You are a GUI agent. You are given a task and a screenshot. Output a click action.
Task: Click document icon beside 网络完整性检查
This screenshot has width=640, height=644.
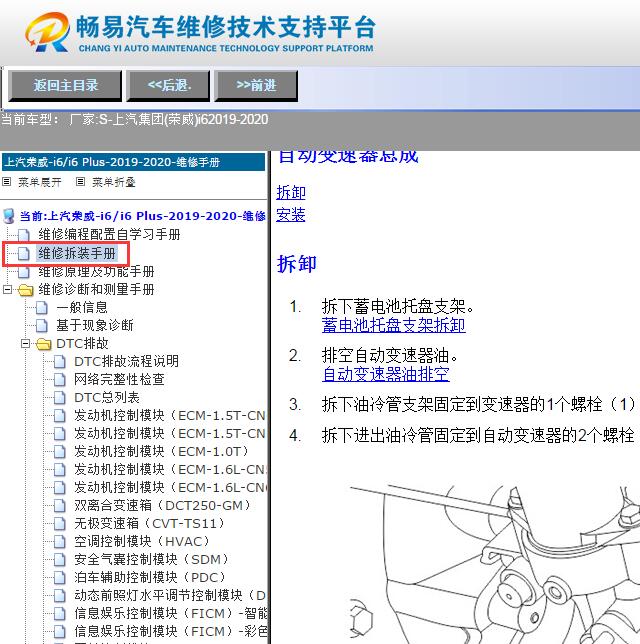pos(60,380)
